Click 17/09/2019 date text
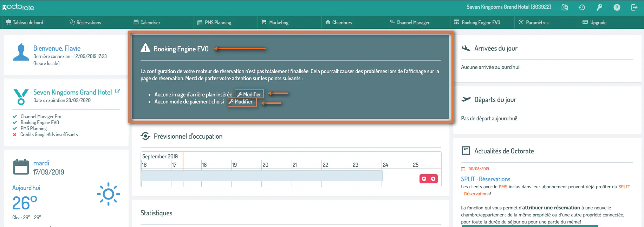 tap(48, 172)
